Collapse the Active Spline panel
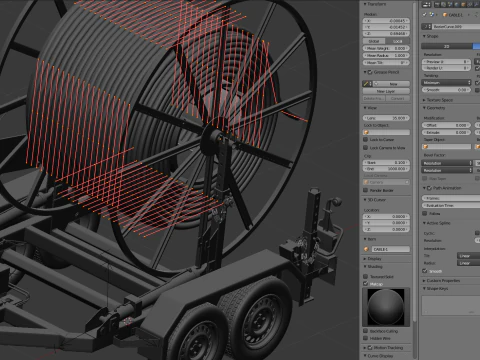Screen dimensions: 480x360 424,223
